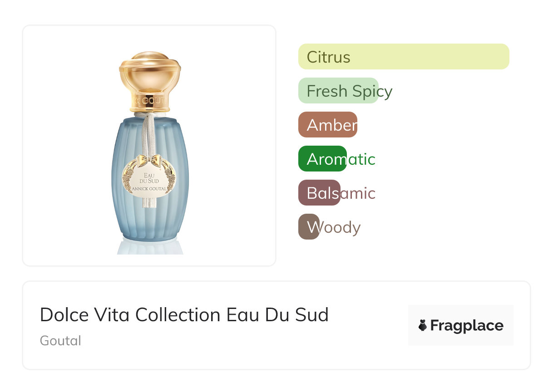Click the Goutal brand name link
This screenshot has height=392, width=553.
pyautogui.click(x=60, y=341)
